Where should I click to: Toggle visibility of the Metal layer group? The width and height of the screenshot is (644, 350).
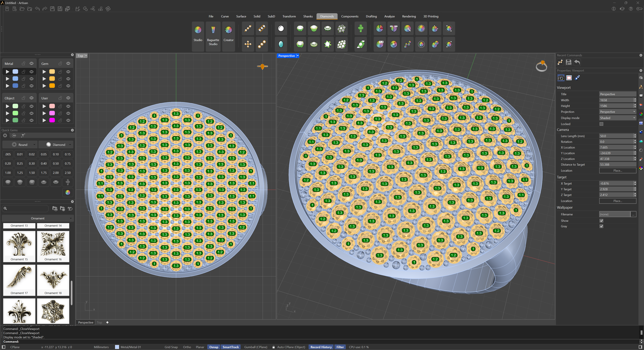pos(32,64)
